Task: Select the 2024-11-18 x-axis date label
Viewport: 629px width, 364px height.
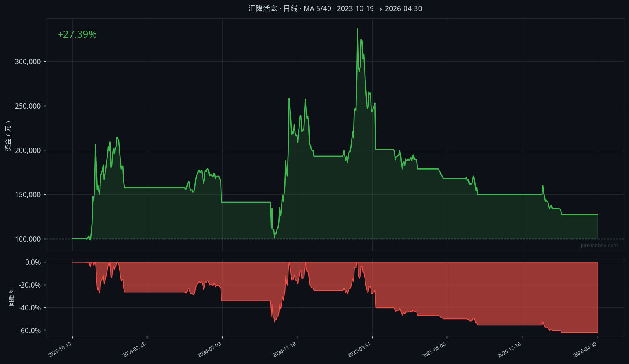Action: click(x=284, y=350)
